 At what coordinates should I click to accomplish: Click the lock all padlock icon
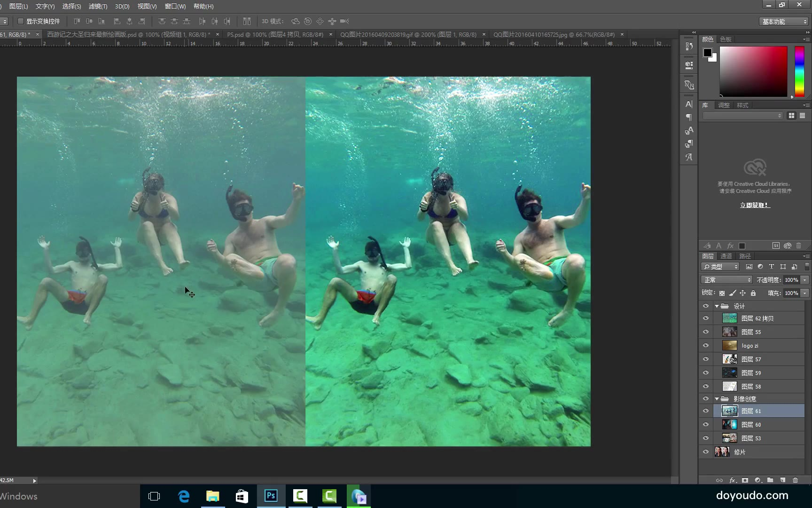[753, 293]
